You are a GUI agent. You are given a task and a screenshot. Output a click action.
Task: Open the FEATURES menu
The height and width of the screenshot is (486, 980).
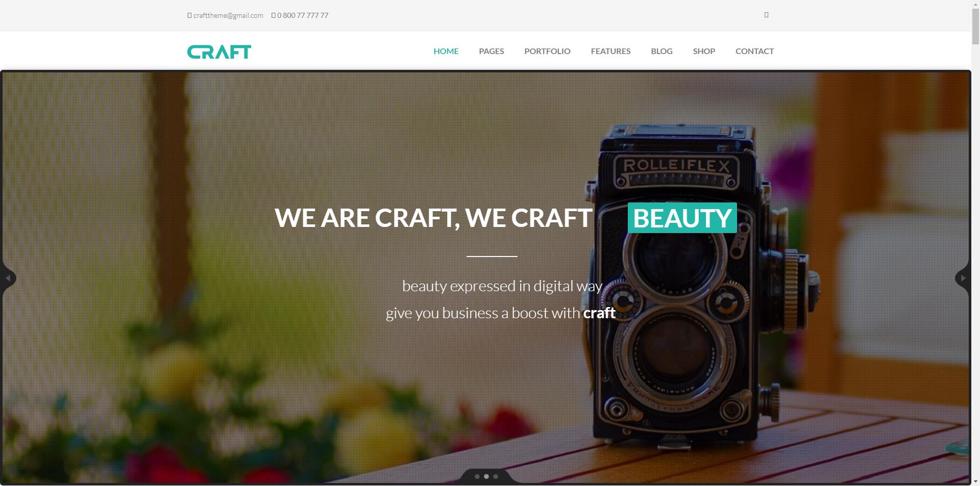tap(610, 51)
